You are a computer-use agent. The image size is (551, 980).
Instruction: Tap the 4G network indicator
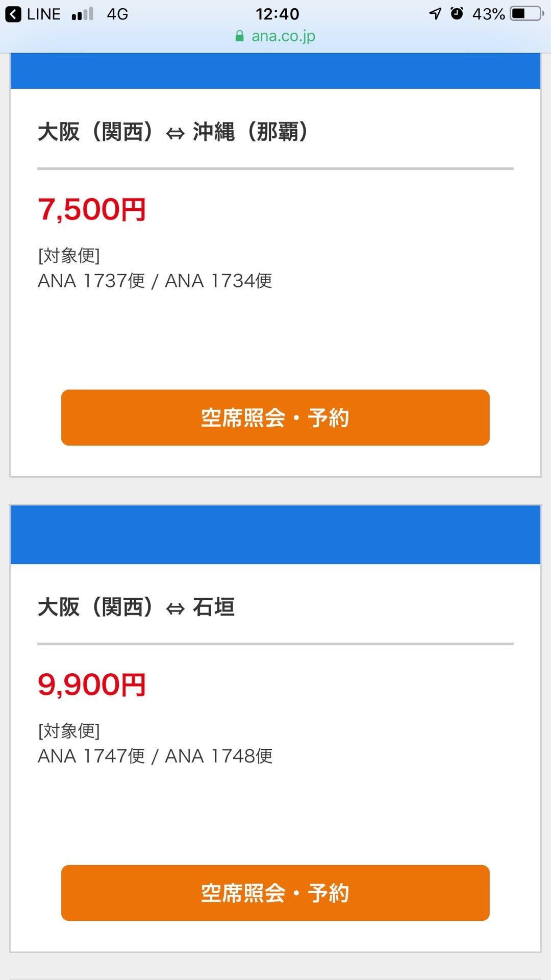[117, 14]
